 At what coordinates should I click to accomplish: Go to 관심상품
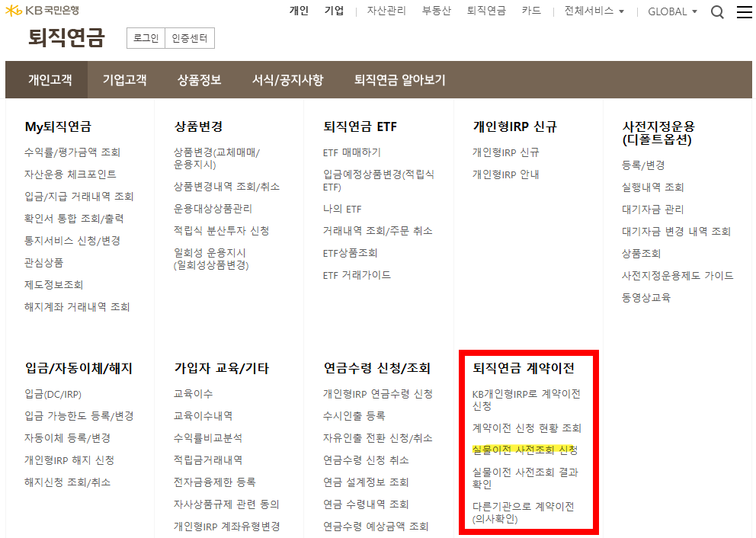[x=44, y=263]
